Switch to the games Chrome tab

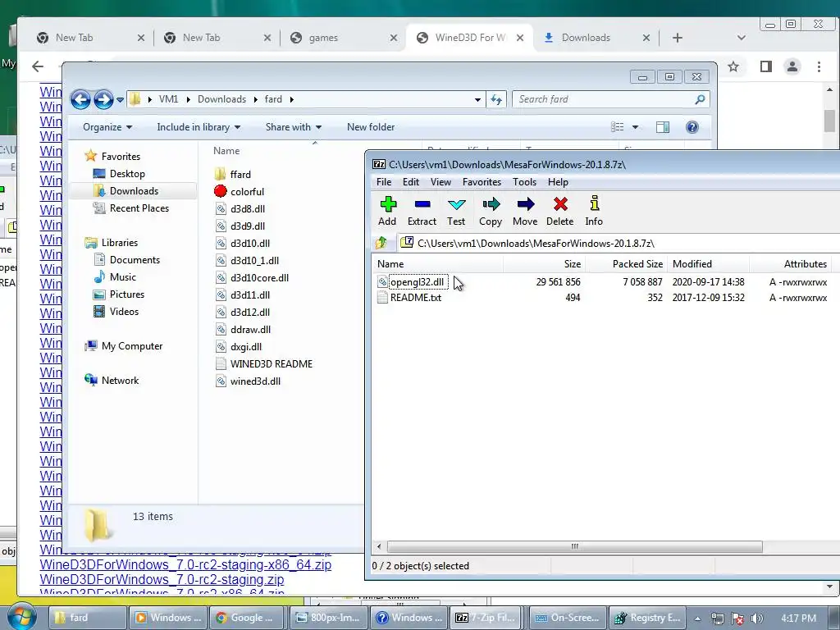pos(343,38)
